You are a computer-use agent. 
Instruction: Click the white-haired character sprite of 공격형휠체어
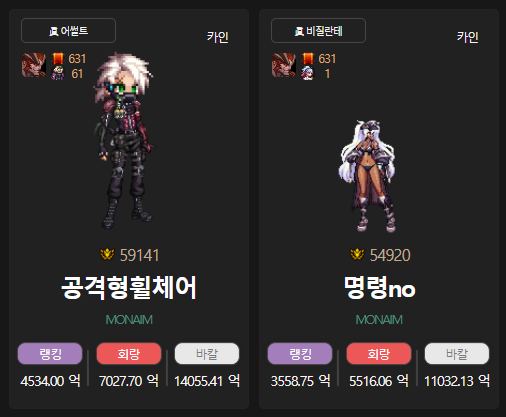click(x=125, y=140)
